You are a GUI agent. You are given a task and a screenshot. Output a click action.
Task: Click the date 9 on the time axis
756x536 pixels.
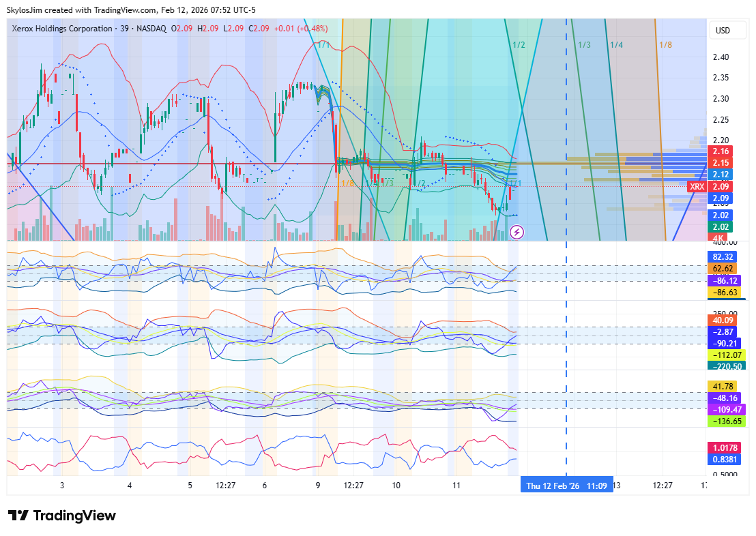point(318,486)
